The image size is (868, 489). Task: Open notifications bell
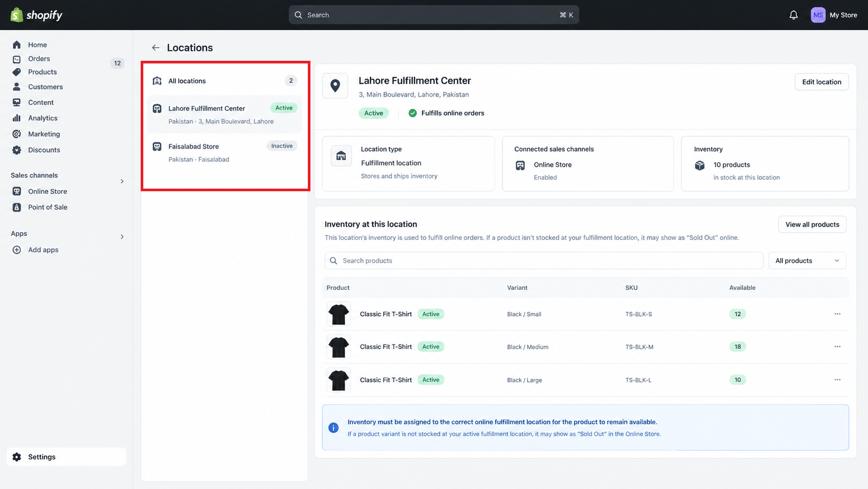(x=793, y=15)
